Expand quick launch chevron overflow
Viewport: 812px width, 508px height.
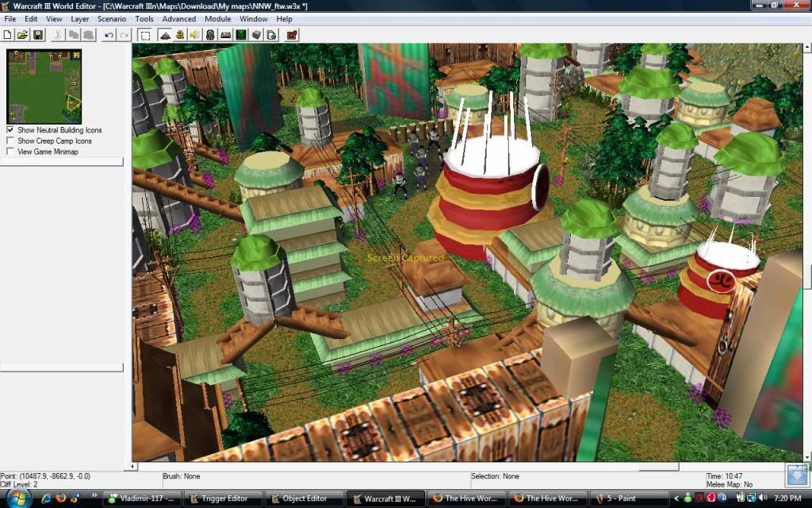click(x=94, y=496)
